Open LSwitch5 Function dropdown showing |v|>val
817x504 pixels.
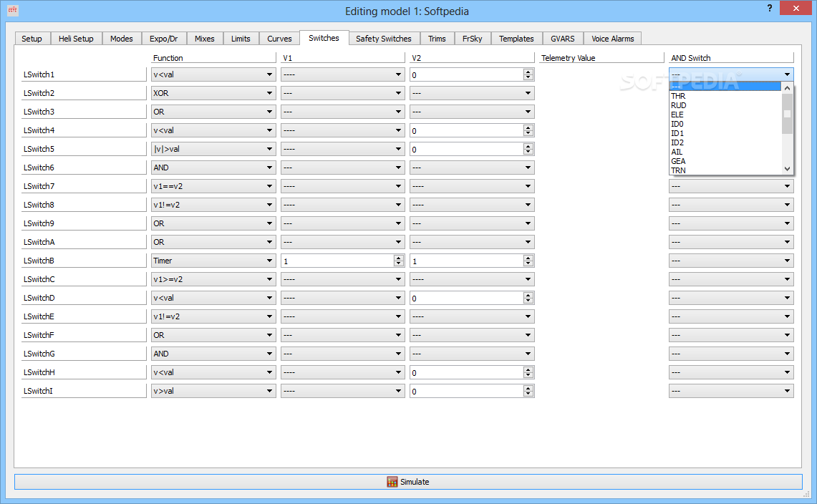213,149
